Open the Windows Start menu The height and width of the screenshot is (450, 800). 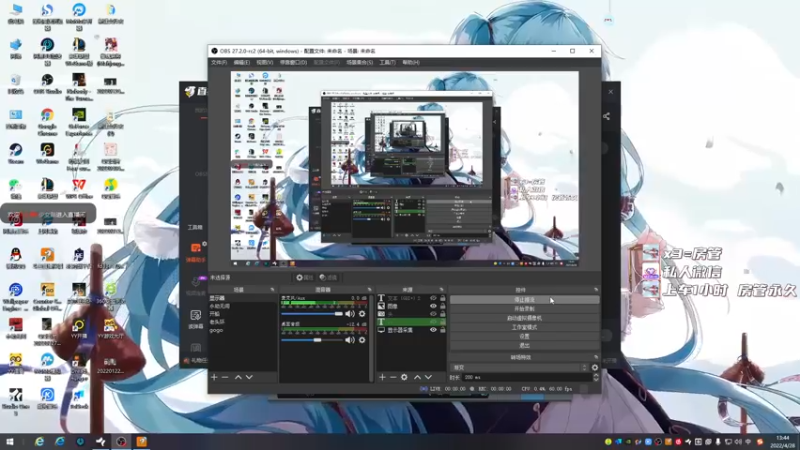pyautogui.click(x=9, y=441)
